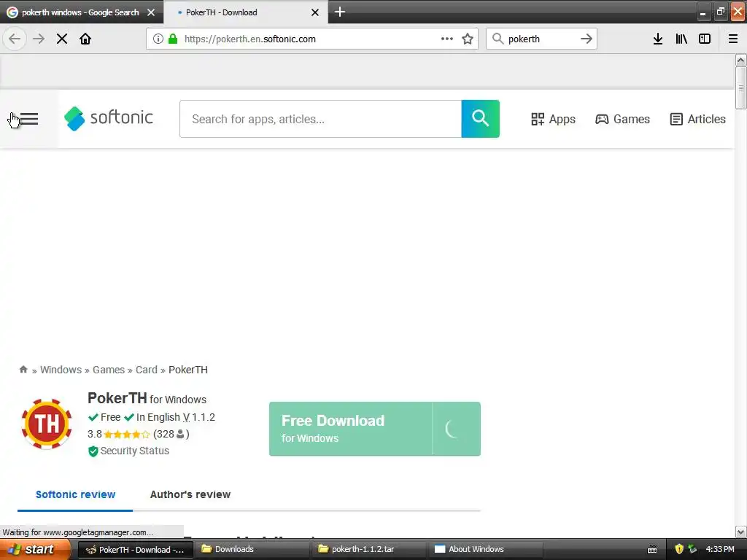Open the Articles section on Softonic
The height and width of the screenshot is (560, 747).
pyautogui.click(x=698, y=119)
